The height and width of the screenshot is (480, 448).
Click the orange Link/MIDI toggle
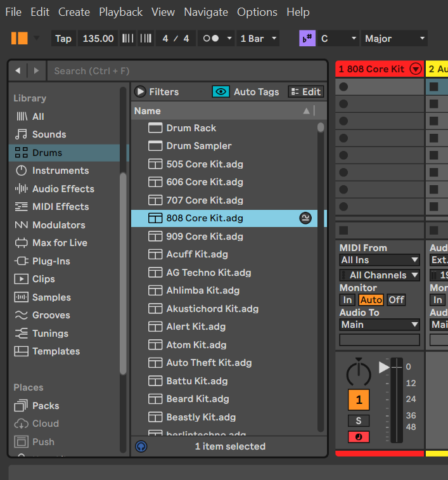tap(20, 38)
